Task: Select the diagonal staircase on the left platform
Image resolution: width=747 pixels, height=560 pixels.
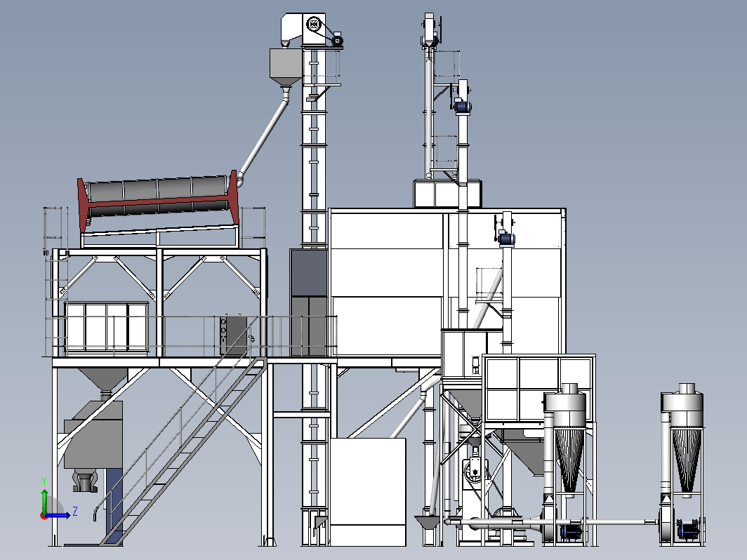Action: [183, 453]
